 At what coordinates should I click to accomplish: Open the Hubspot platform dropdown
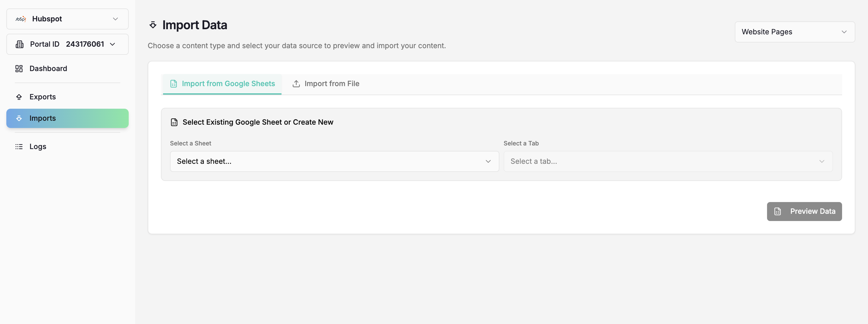click(x=68, y=19)
